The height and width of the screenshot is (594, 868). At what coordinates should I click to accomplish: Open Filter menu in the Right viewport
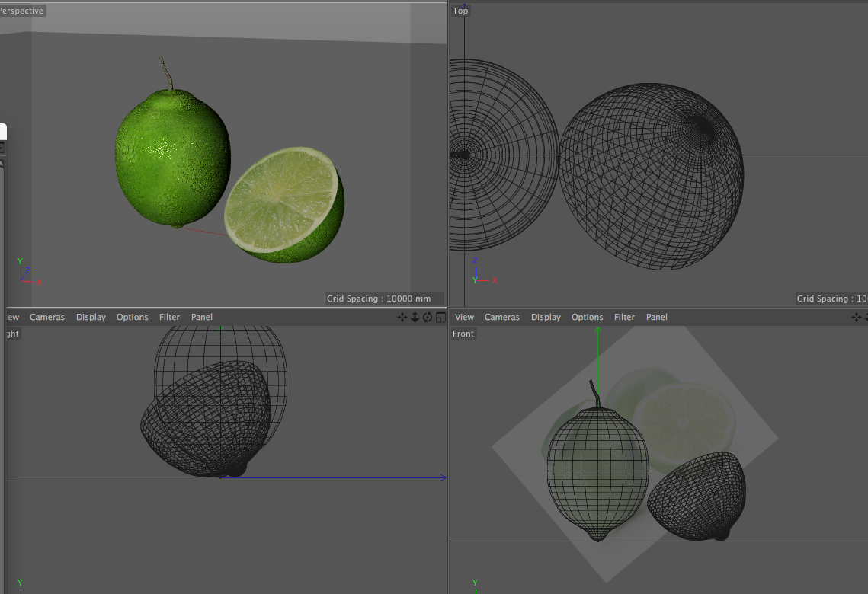click(169, 318)
